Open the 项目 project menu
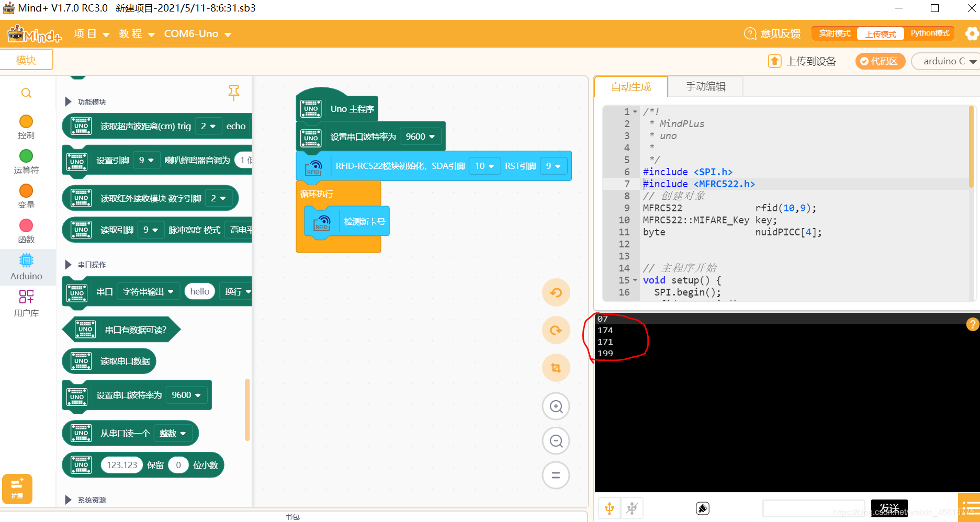Viewport: 980px width, 522px height. pyautogui.click(x=92, y=34)
